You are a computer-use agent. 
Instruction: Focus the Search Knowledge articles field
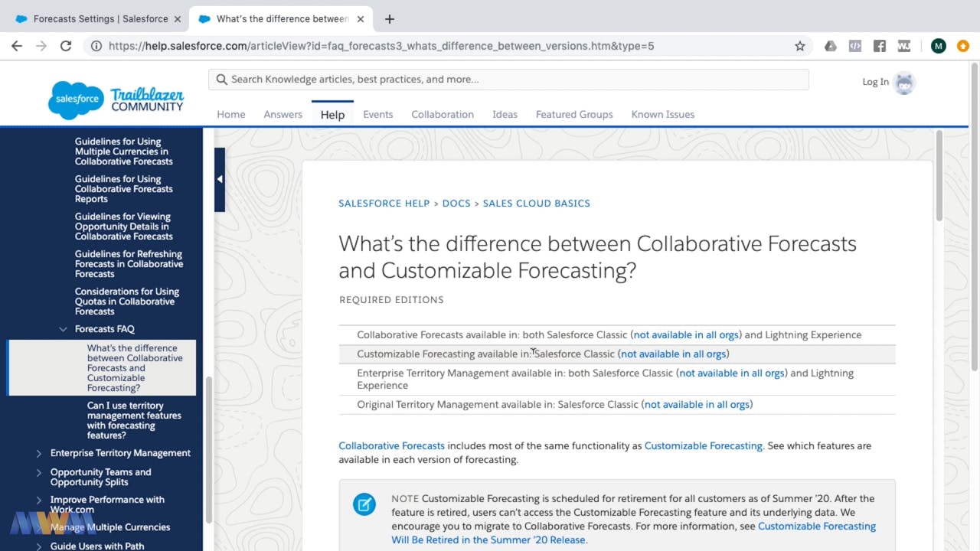click(508, 80)
